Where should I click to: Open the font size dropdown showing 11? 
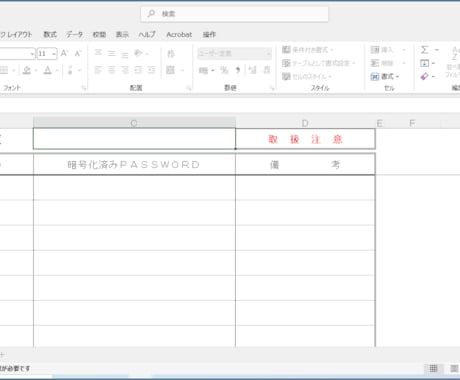[54, 54]
